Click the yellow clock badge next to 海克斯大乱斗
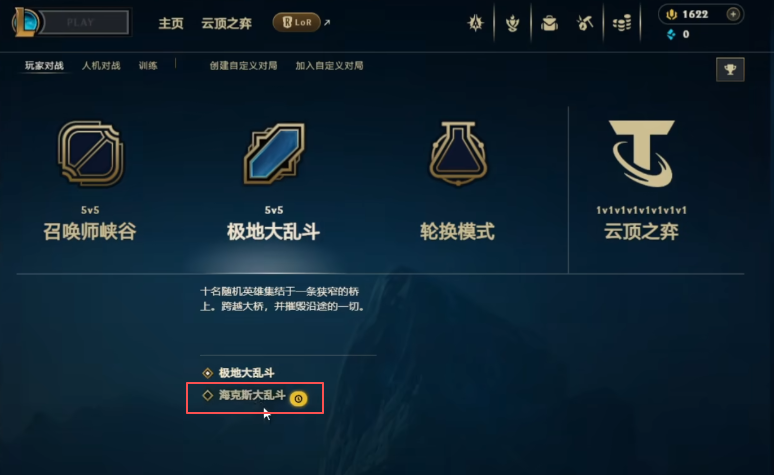The height and width of the screenshot is (475, 774). pos(299,398)
